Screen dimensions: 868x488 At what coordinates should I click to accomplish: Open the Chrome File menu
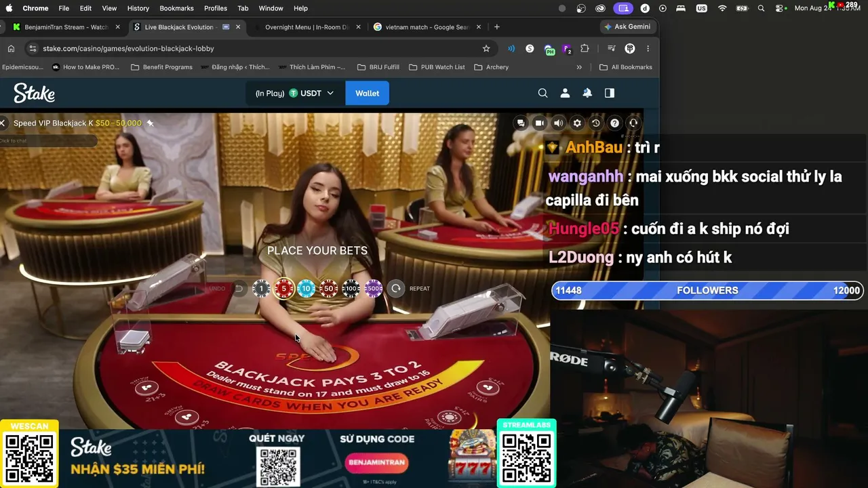[64, 8]
